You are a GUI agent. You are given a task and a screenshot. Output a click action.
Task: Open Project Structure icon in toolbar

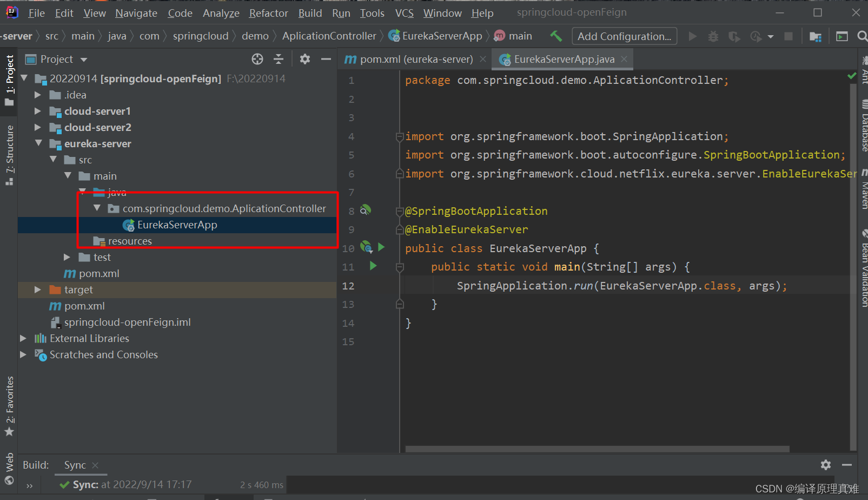click(x=815, y=36)
